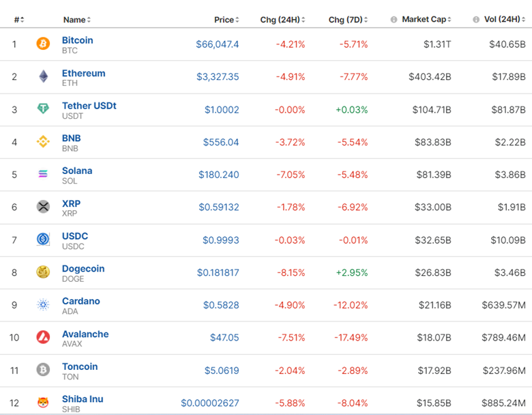Sort by Chg (7D) column header
The width and height of the screenshot is (532, 415).
[x=350, y=20]
